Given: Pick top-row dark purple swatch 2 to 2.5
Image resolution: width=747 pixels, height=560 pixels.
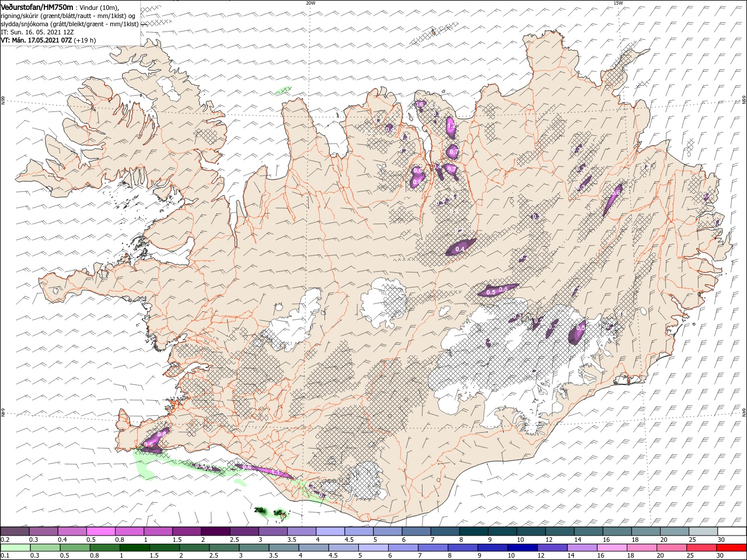Looking at the screenshot, I should [215, 531].
